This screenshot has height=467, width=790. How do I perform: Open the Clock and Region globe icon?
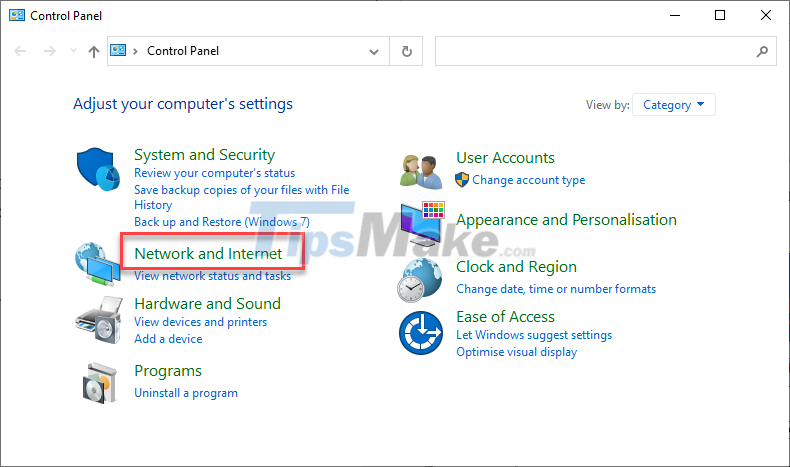420,280
